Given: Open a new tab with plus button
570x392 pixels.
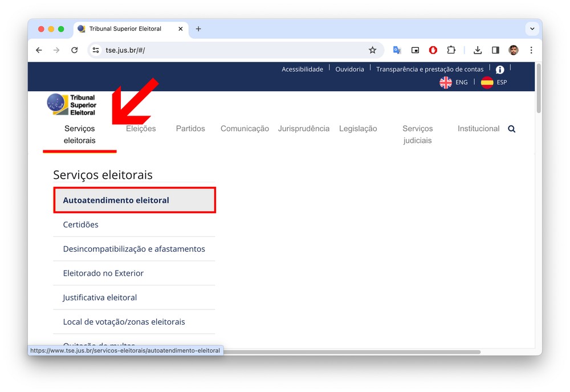Looking at the screenshot, I should 198,28.
